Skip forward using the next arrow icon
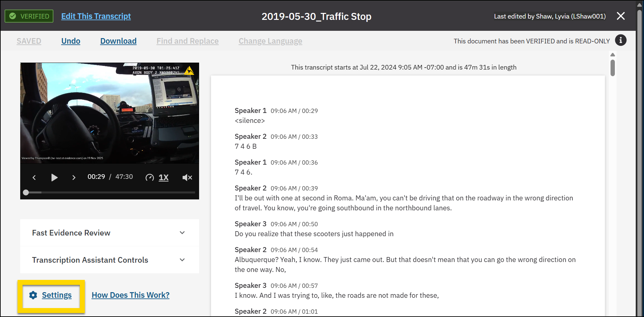 [74, 177]
